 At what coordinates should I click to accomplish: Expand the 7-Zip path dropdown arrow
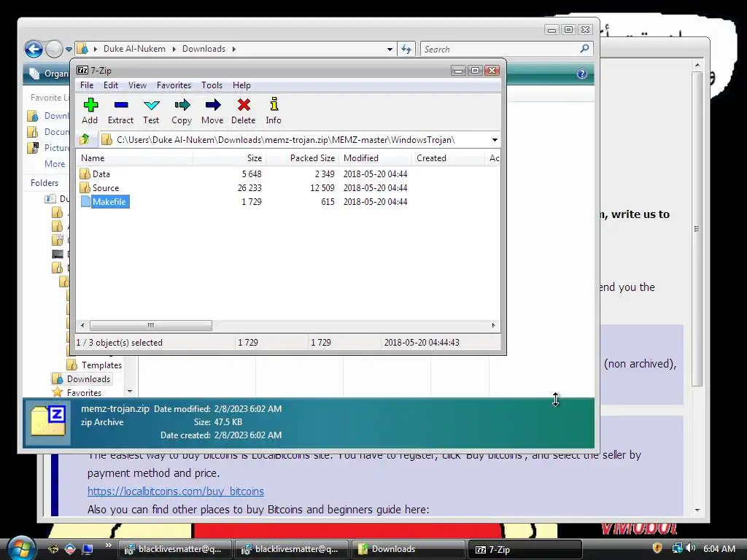point(495,139)
